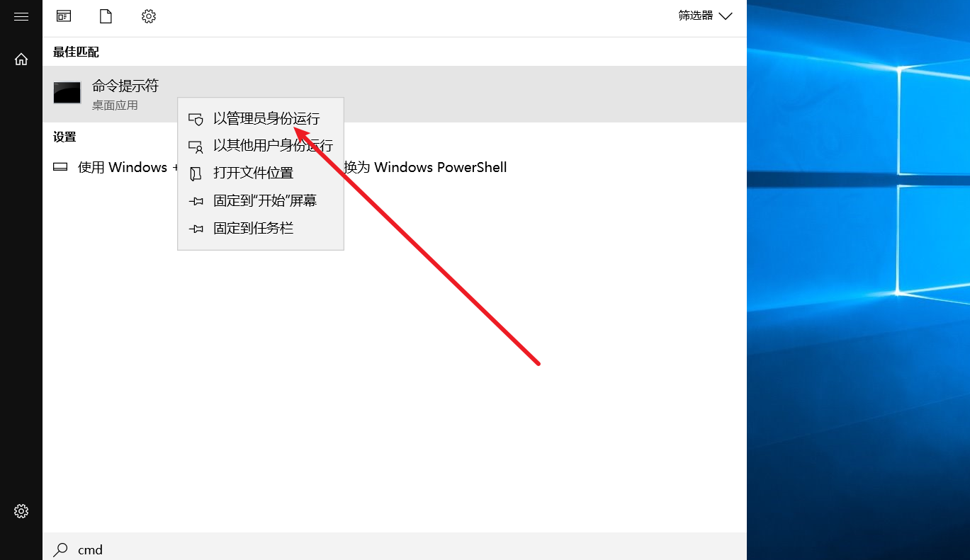Select 固定到任务栏 to pin to taskbar
This screenshot has height=560, width=970.
click(x=253, y=229)
